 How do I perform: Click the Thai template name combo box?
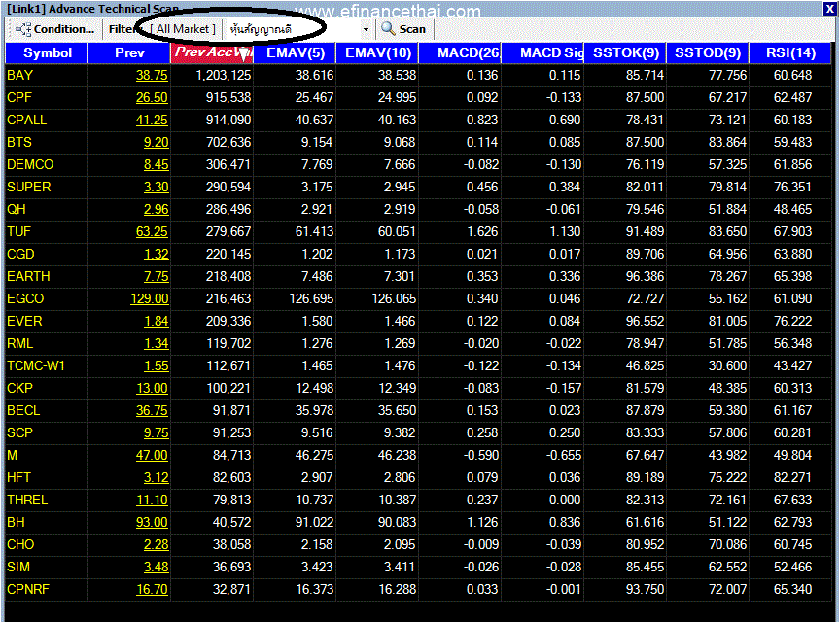(x=297, y=29)
